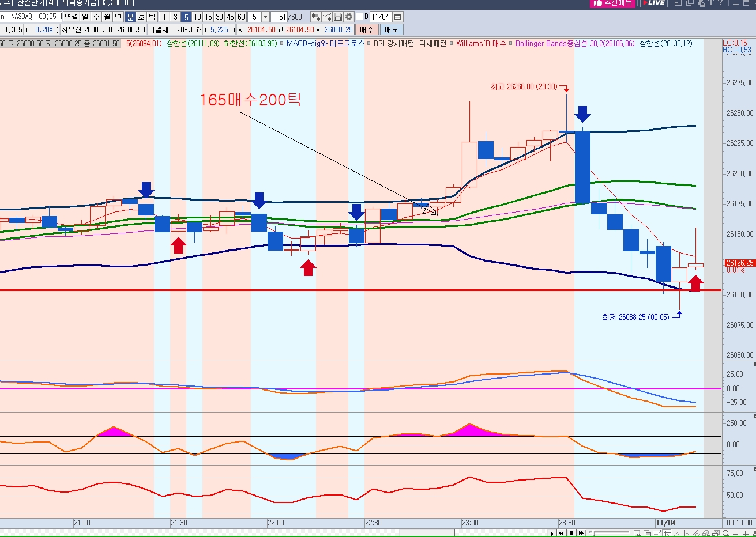756x537 pixels.
Task: Click the rewind chart button
Action: point(562,533)
